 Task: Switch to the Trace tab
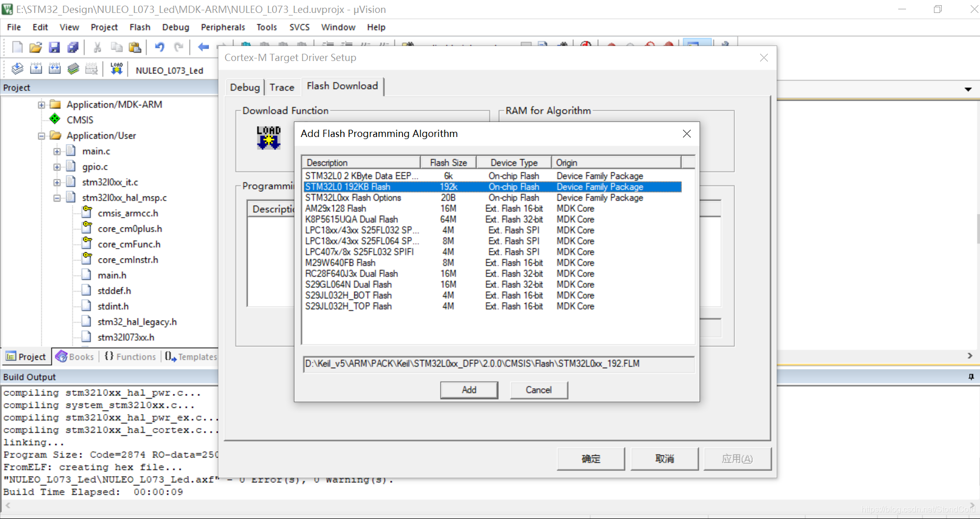(x=282, y=87)
